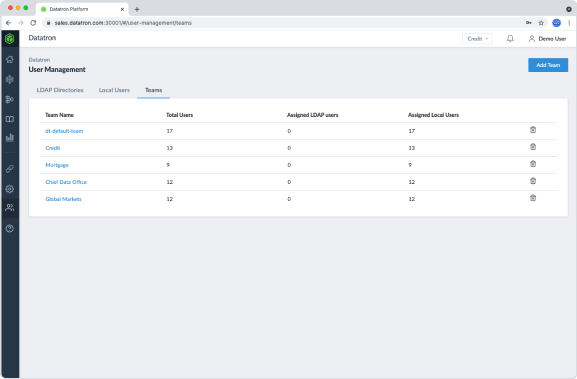
Task: Open the saved passwords key icon
Action: click(529, 23)
